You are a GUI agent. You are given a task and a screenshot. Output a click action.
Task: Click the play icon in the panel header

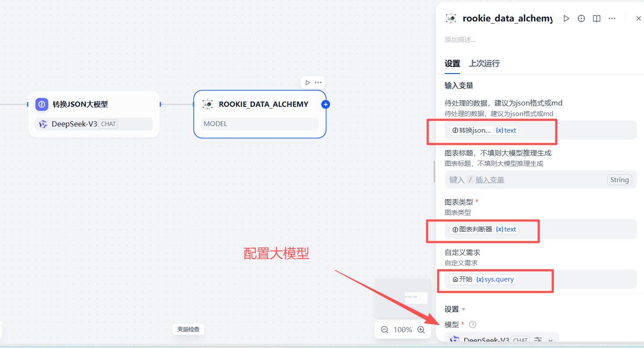click(x=566, y=18)
